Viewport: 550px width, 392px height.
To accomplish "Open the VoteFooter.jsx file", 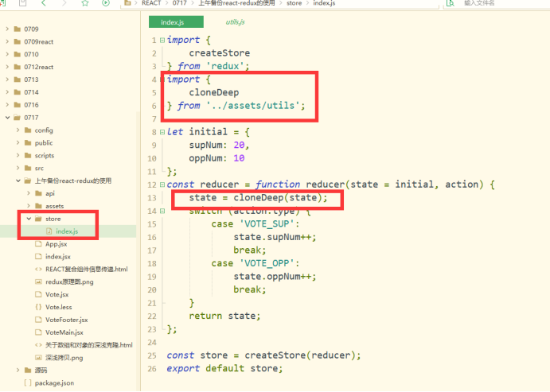I will 67,320.
